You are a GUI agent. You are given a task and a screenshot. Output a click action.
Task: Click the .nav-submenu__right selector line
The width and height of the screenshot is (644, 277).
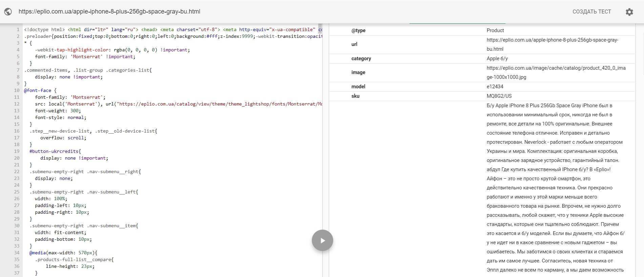[85, 171]
